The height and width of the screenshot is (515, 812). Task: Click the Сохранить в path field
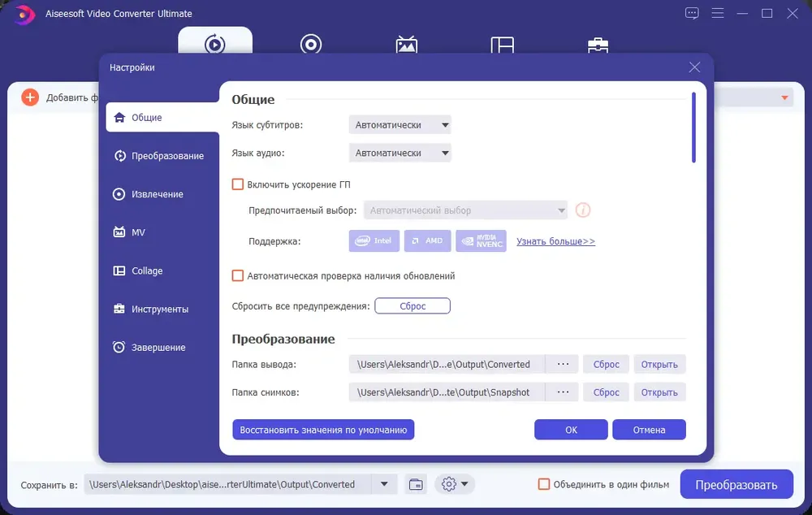(x=228, y=484)
